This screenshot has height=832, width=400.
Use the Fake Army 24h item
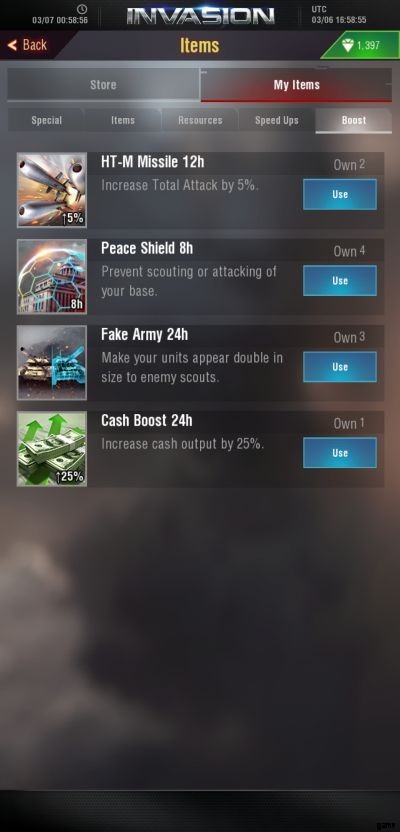[x=340, y=367]
